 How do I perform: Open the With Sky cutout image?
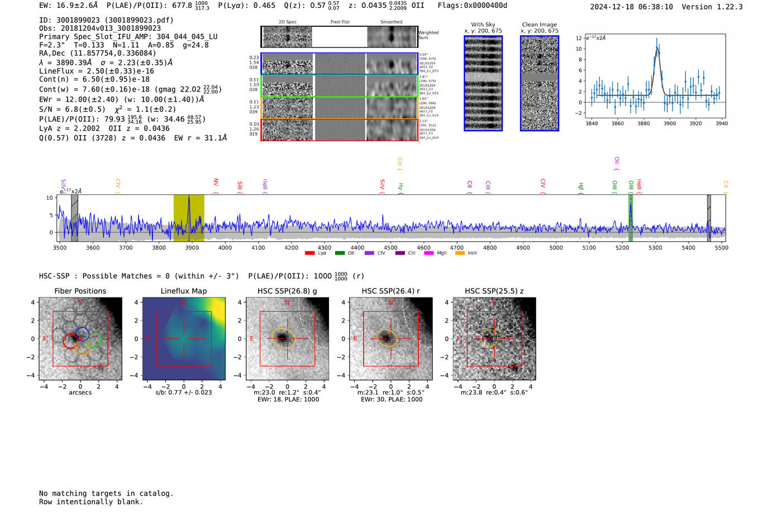pyautogui.click(x=483, y=83)
